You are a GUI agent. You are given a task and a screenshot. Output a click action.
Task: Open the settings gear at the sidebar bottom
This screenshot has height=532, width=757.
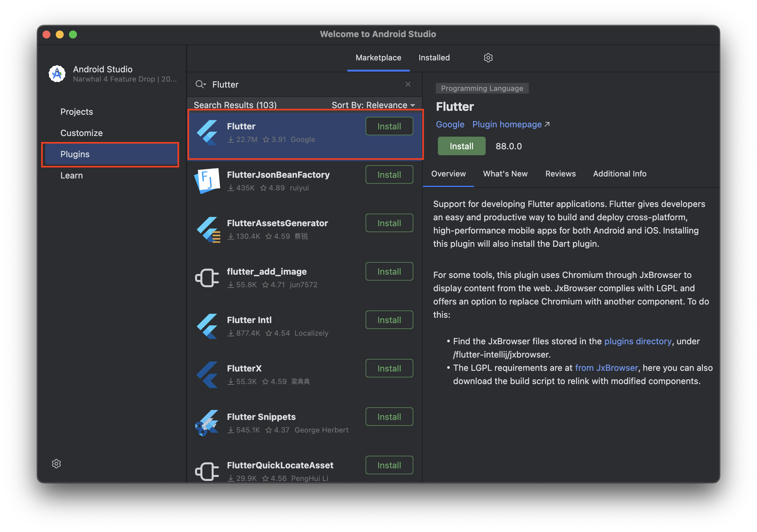[x=56, y=463]
